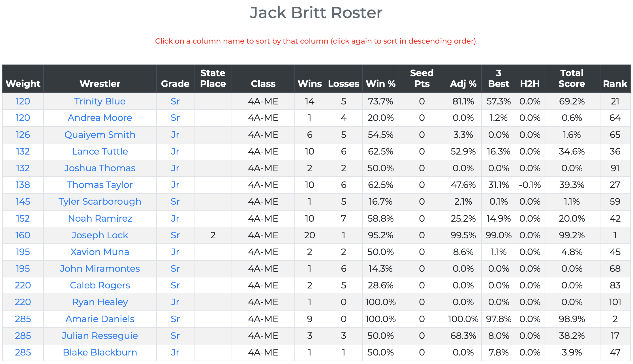Sort by 3 Best column header
The height and width of the screenshot is (364, 633).
pyautogui.click(x=499, y=78)
